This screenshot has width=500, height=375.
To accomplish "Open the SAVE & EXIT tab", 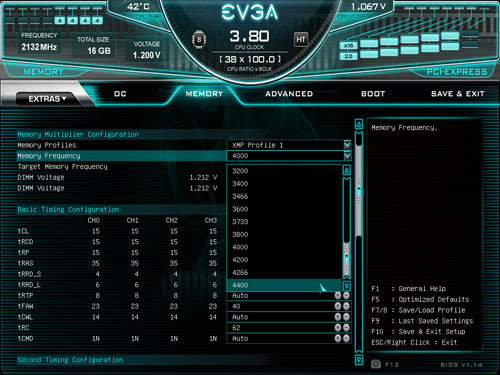I will click(458, 94).
